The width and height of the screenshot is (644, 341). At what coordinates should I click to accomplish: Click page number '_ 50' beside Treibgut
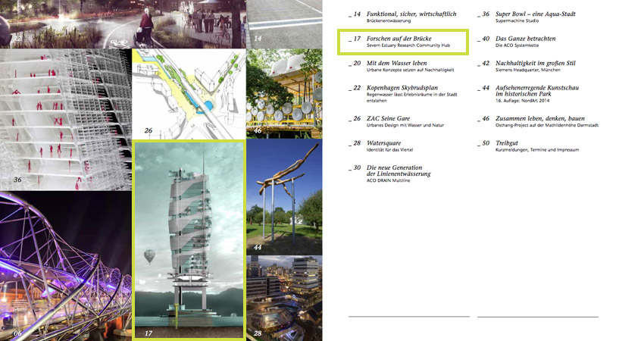[x=483, y=143]
